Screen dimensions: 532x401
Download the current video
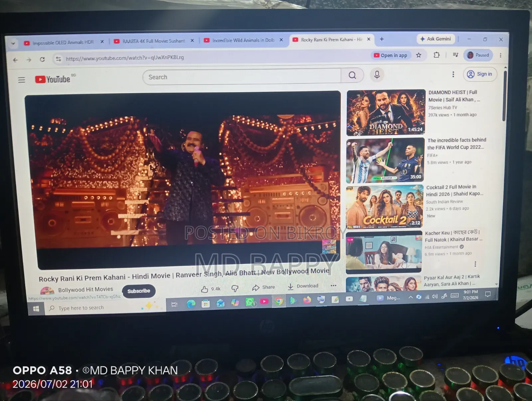point(303,286)
